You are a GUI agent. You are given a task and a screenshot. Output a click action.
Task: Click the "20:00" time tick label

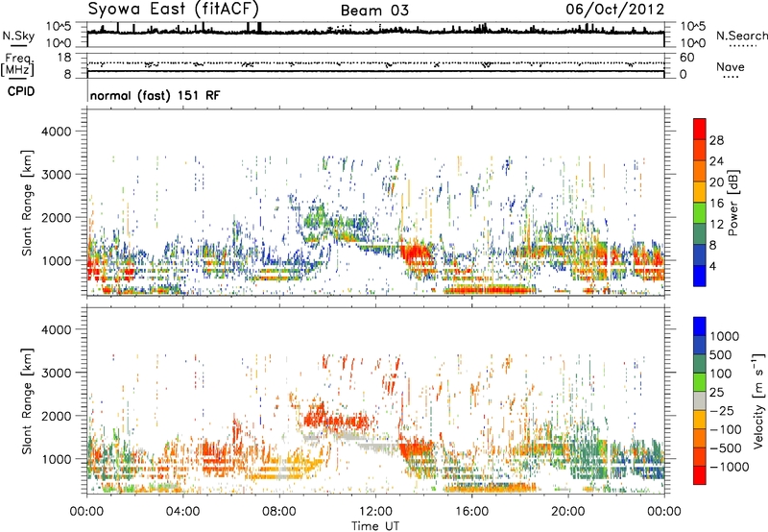[x=567, y=512]
